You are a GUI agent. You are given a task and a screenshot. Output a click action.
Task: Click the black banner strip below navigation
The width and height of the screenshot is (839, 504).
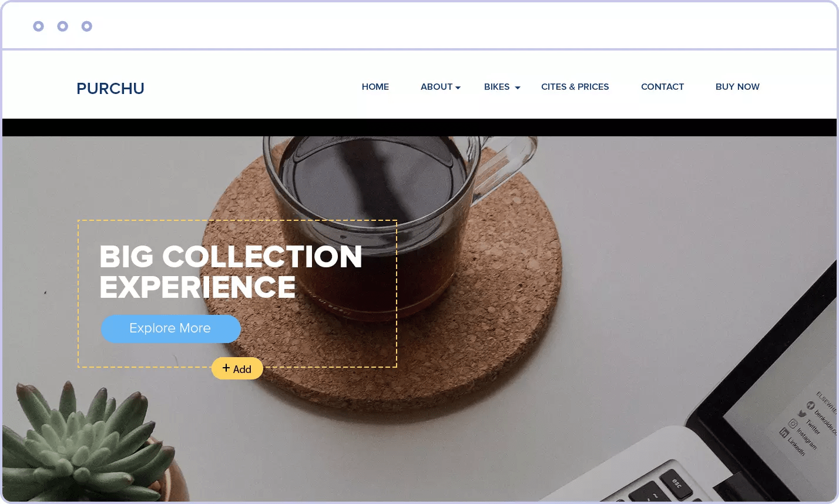click(419, 127)
